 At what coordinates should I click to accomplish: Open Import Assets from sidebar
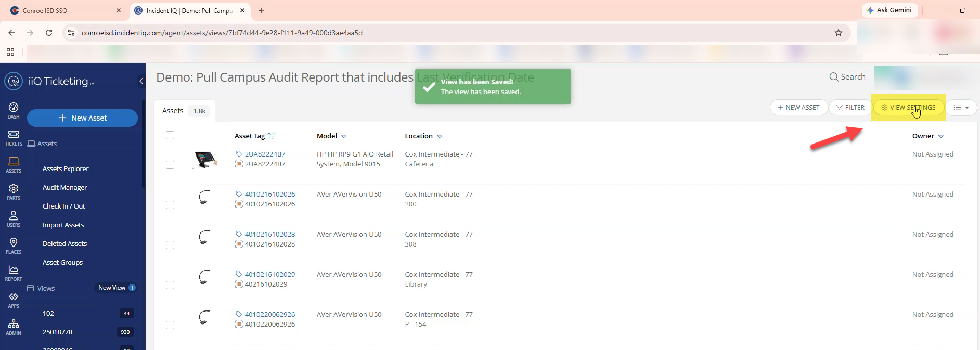coord(63,225)
